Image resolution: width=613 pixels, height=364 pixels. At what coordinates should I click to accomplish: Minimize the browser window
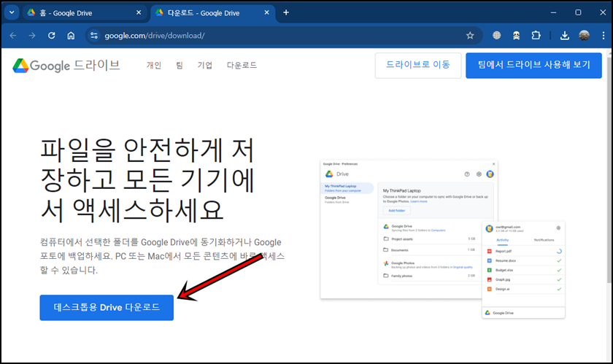pyautogui.click(x=553, y=12)
